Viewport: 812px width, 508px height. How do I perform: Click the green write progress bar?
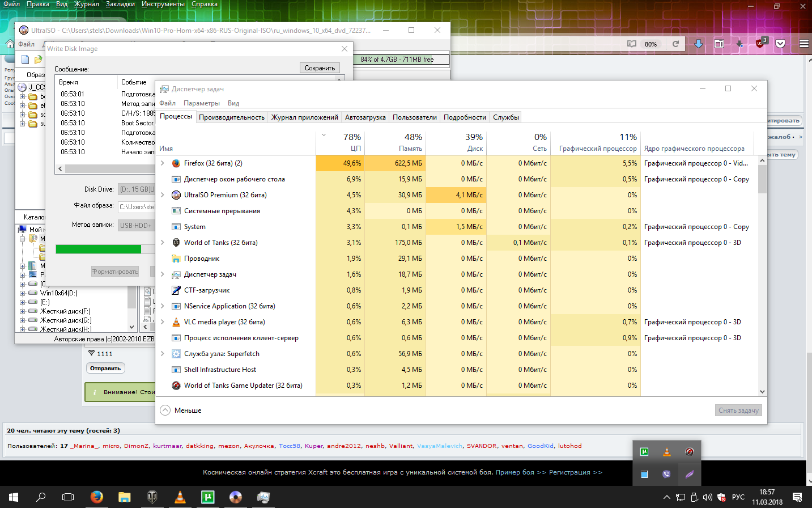click(x=98, y=249)
